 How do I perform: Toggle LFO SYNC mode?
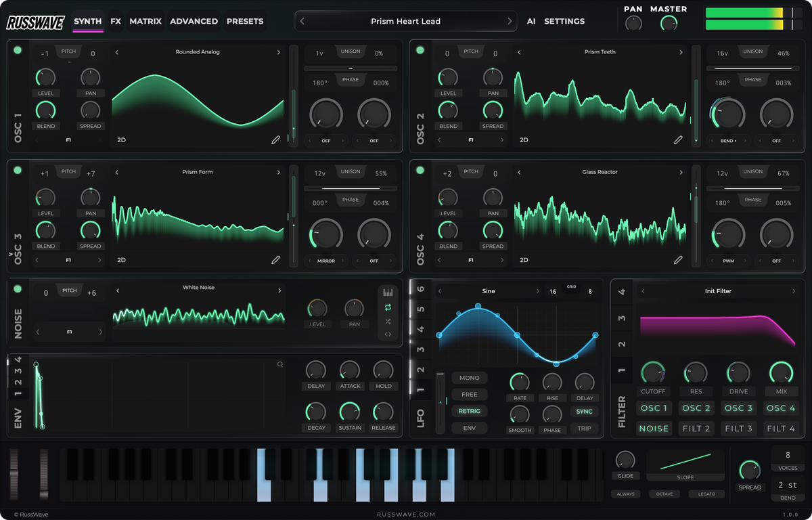pyautogui.click(x=585, y=412)
